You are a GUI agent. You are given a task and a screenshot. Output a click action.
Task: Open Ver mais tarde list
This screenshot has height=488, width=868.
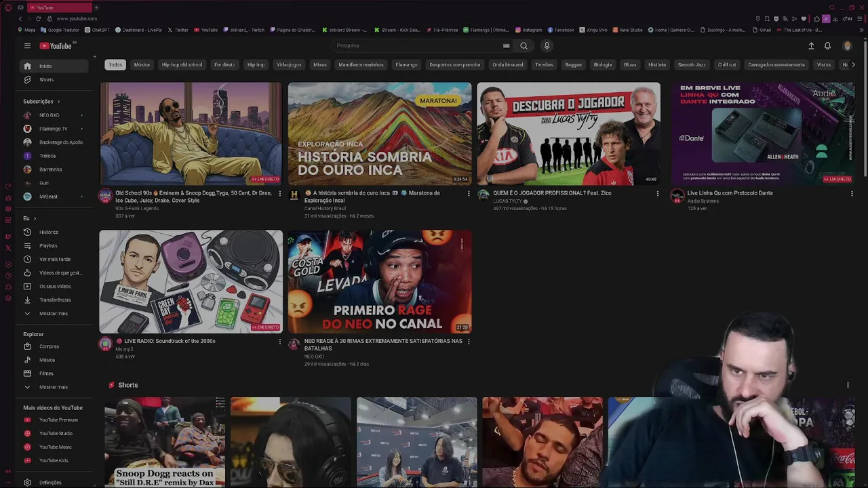coord(54,259)
